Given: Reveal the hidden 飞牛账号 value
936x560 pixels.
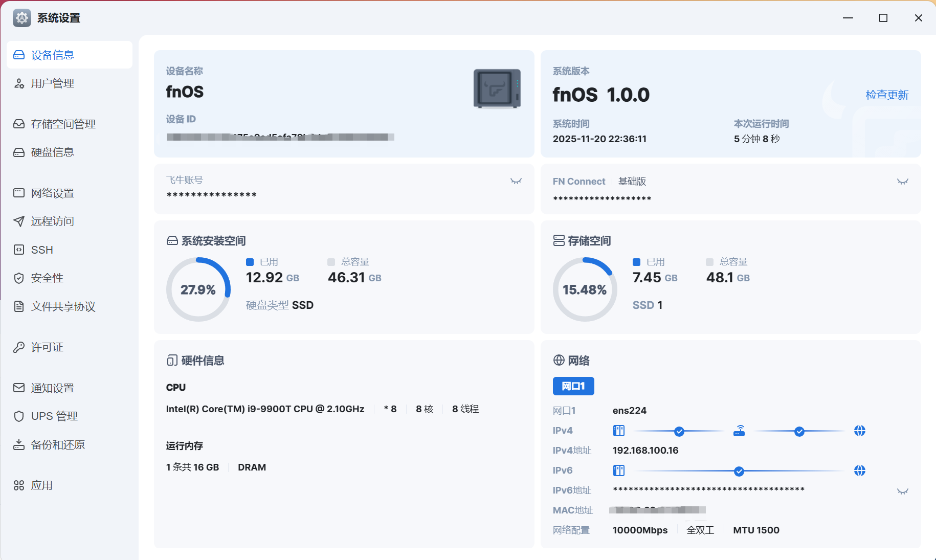Looking at the screenshot, I should coord(516,181).
